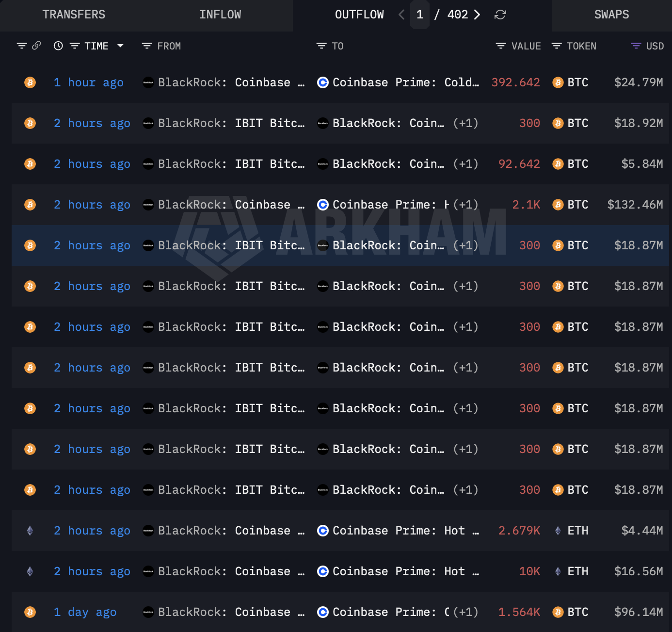This screenshot has height=632, width=672.
Task: Click the 2.679K value cell
Action: [x=519, y=531]
